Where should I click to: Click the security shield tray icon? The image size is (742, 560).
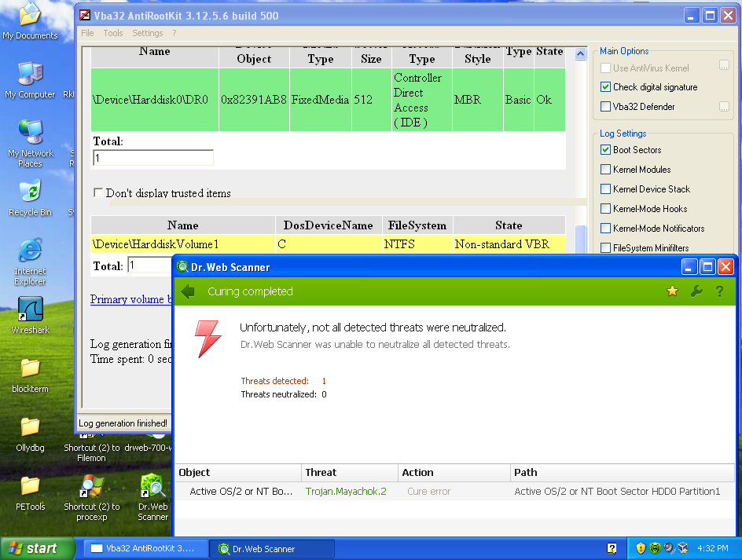coord(641,548)
